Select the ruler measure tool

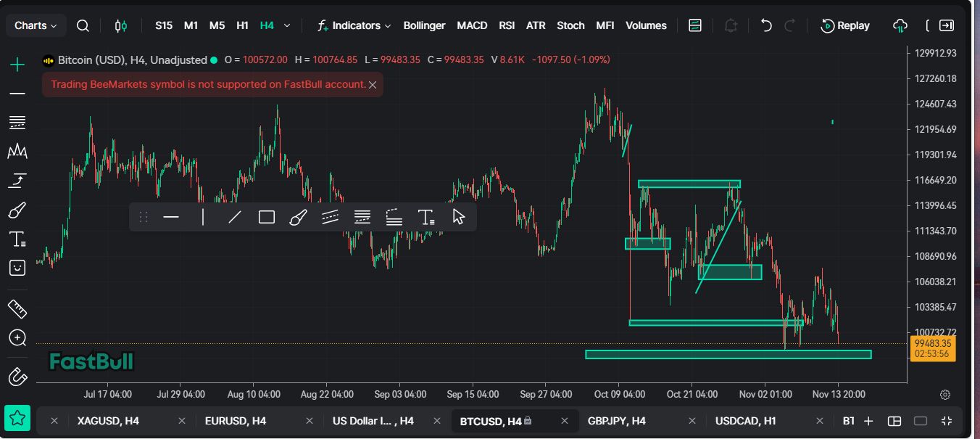(x=17, y=309)
